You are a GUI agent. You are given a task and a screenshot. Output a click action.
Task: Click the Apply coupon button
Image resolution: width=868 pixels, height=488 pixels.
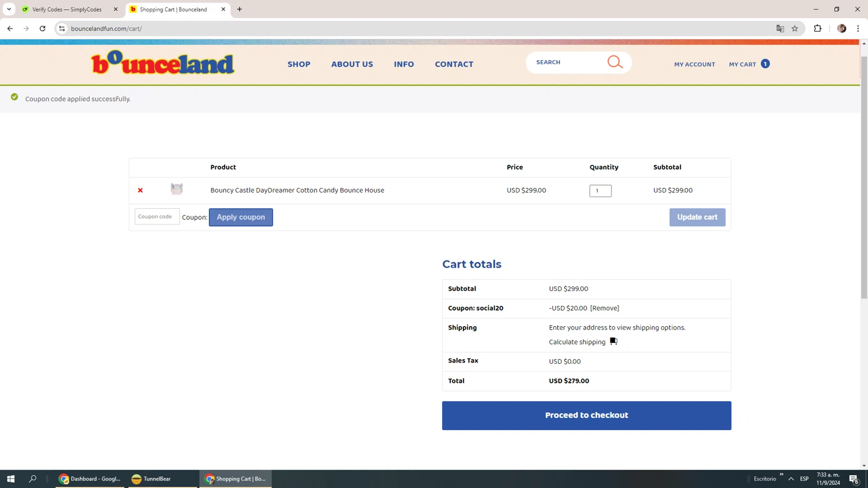pyautogui.click(x=241, y=217)
